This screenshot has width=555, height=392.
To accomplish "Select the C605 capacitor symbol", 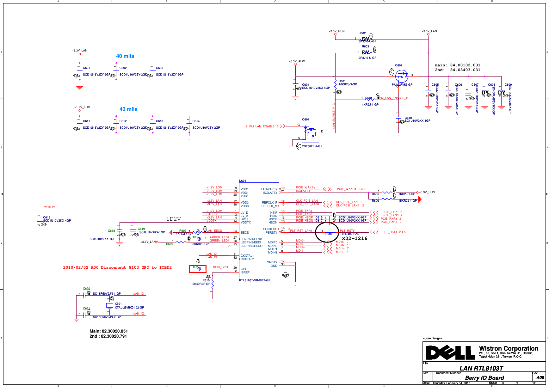I will point(428,91).
